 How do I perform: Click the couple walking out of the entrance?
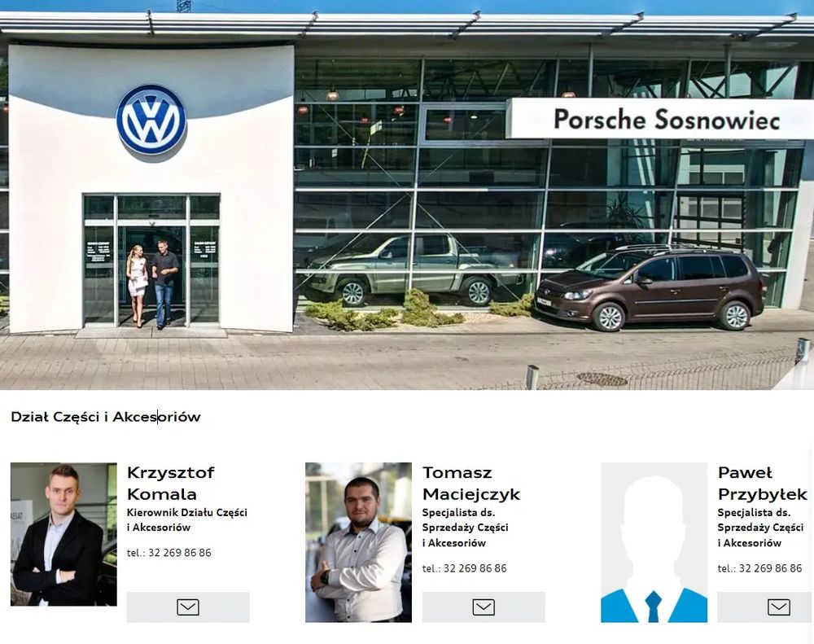pyautogui.click(x=152, y=285)
